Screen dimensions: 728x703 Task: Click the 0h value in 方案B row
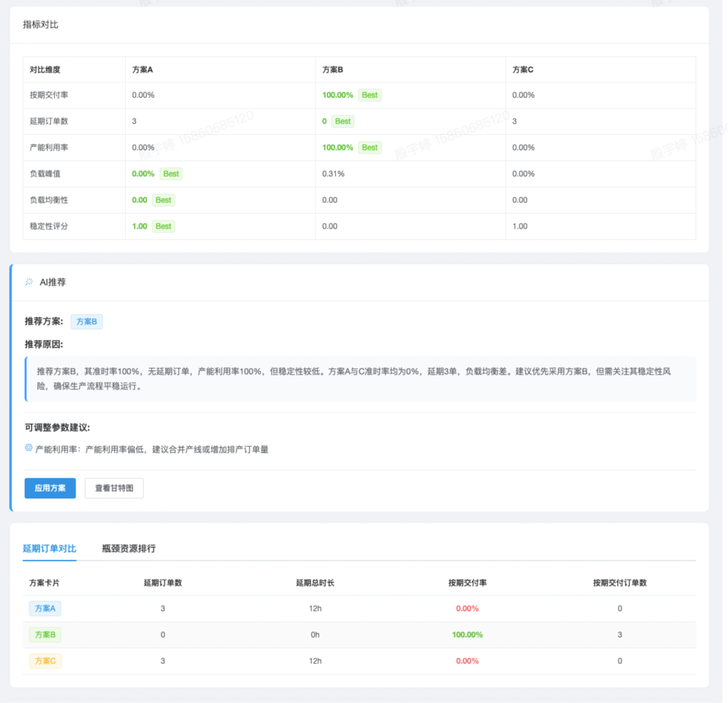pyautogui.click(x=315, y=635)
